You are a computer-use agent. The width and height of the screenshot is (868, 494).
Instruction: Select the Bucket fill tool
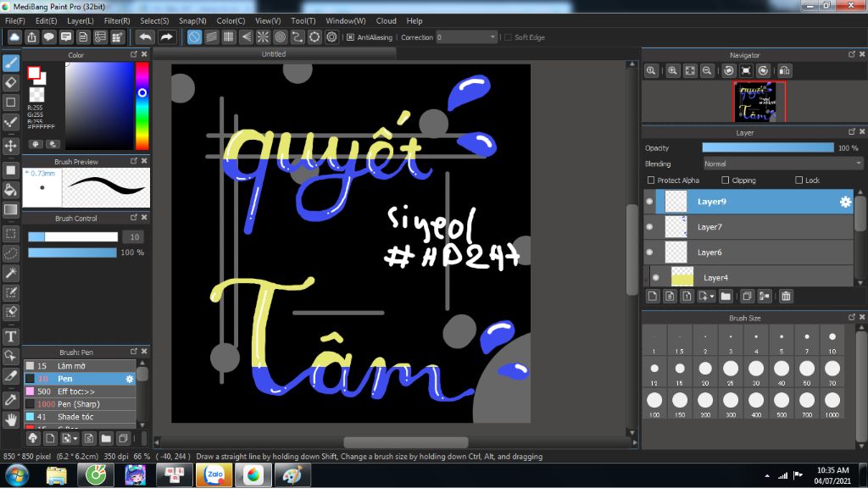[x=10, y=191]
